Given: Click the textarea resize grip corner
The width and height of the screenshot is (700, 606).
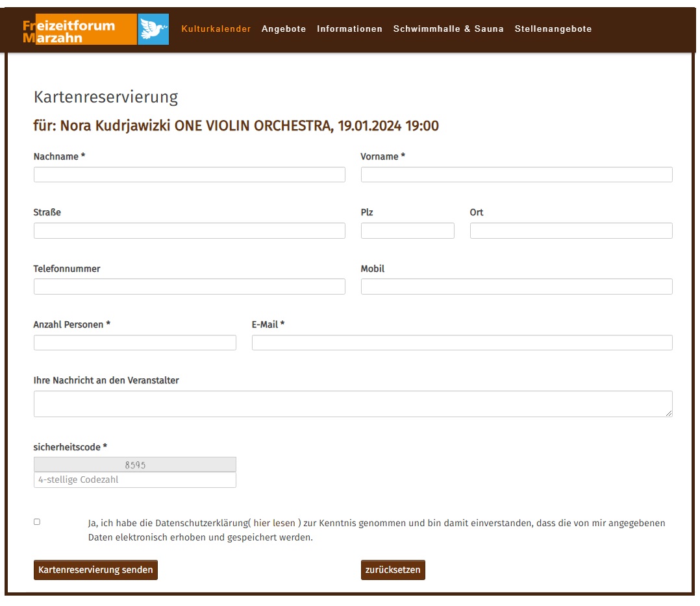Looking at the screenshot, I should click(669, 414).
